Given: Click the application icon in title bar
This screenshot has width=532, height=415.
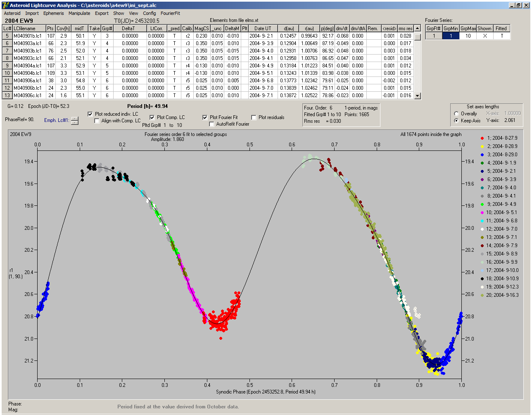Looking at the screenshot, I should click(5, 5).
